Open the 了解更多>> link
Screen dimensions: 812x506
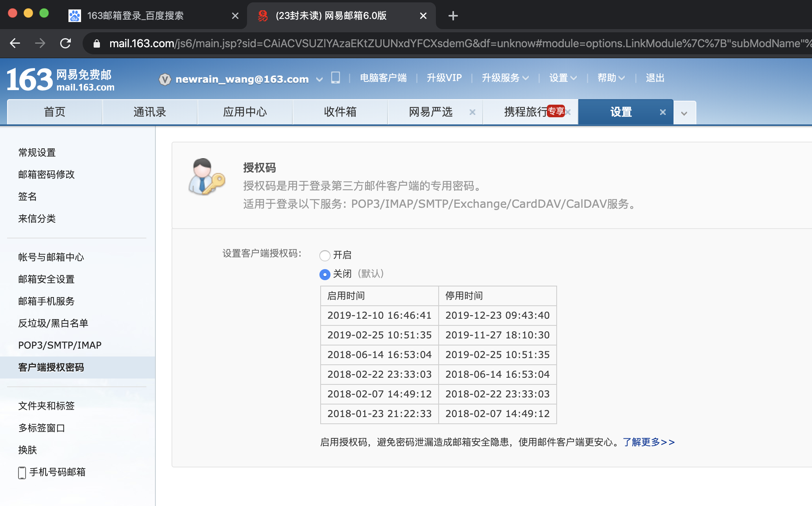(x=649, y=442)
